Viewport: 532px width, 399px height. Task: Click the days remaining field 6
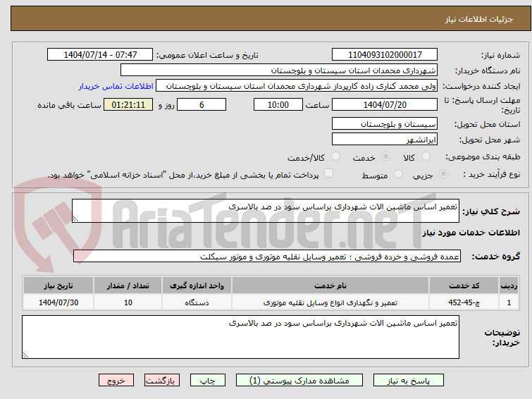pos(202,104)
